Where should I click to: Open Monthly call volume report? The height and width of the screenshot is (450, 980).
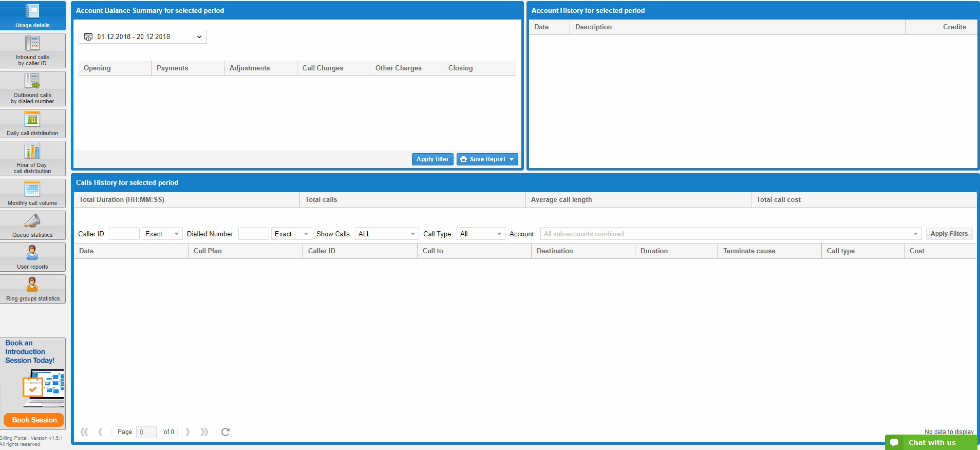click(x=32, y=193)
